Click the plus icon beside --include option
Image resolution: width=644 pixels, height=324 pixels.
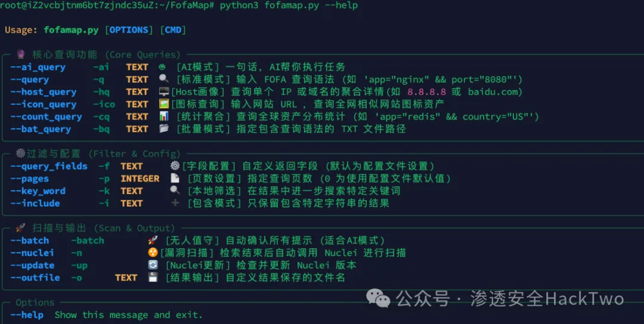175,203
